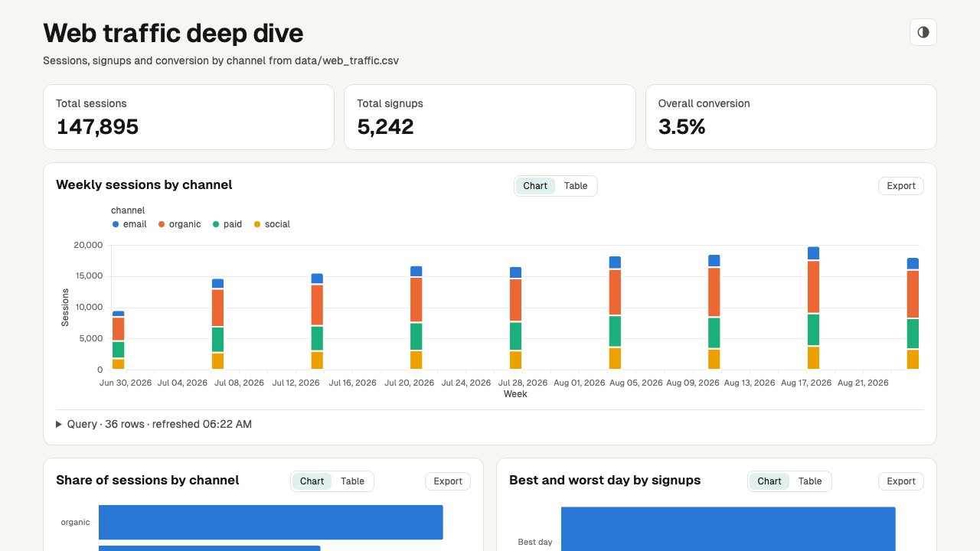The image size is (980, 551).
Task: Export the Share of sessions data
Action: (447, 481)
